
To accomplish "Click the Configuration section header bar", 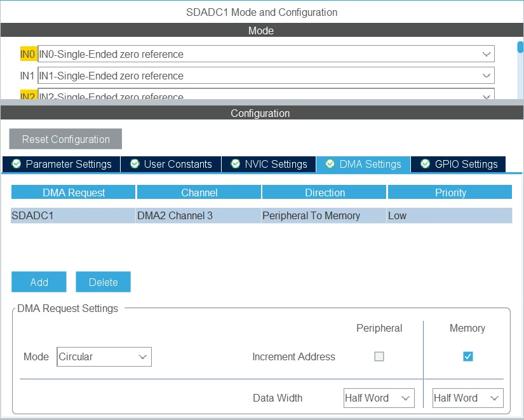I will [262, 113].
